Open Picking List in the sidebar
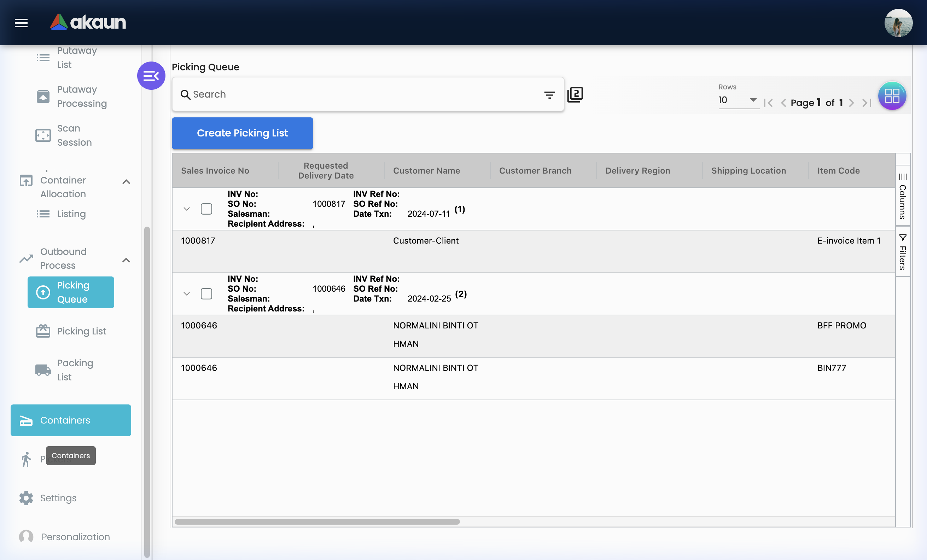The height and width of the screenshot is (560, 927). pos(81,331)
